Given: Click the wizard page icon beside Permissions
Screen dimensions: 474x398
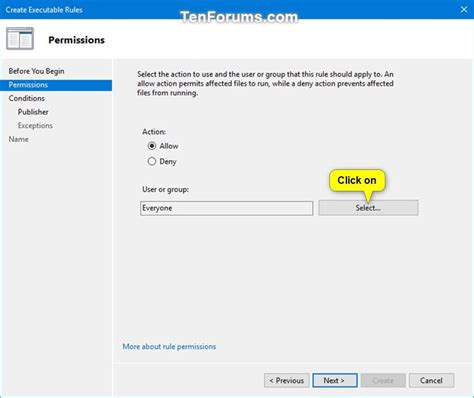Looking at the screenshot, I should point(20,39).
